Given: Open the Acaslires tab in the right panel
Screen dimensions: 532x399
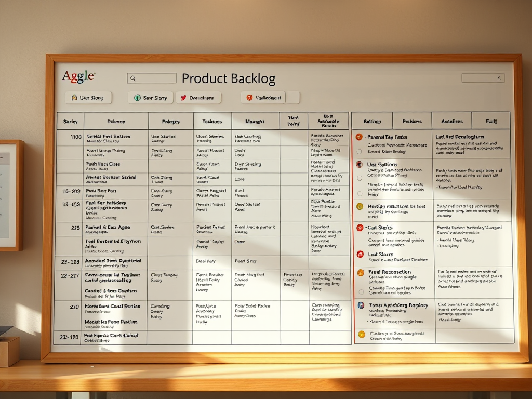Looking at the screenshot, I should [451, 121].
